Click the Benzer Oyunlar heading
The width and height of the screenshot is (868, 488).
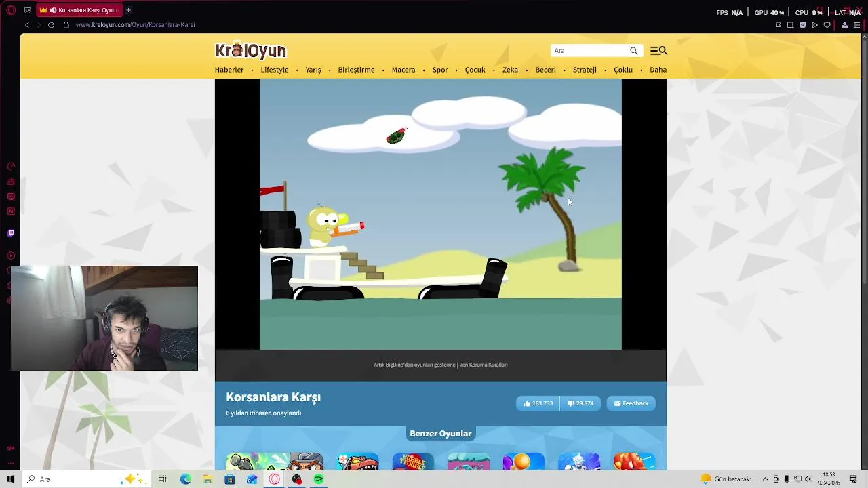pyautogui.click(x=441, y=434)
